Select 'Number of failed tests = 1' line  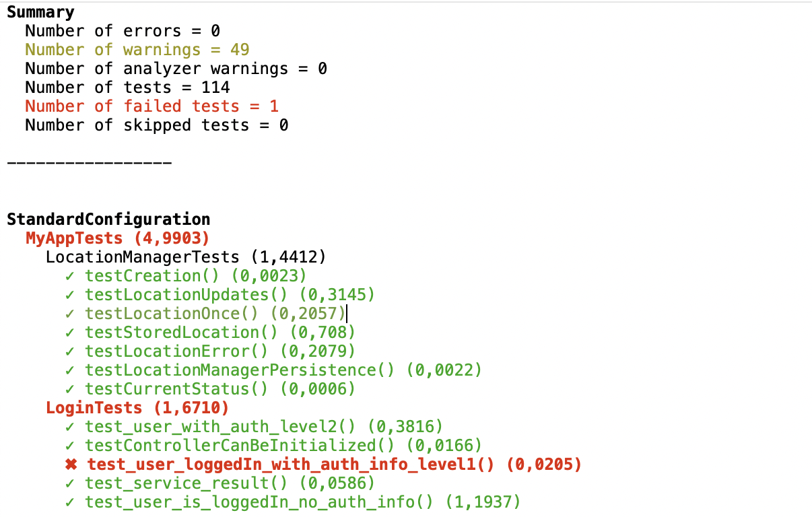[152, 106]
